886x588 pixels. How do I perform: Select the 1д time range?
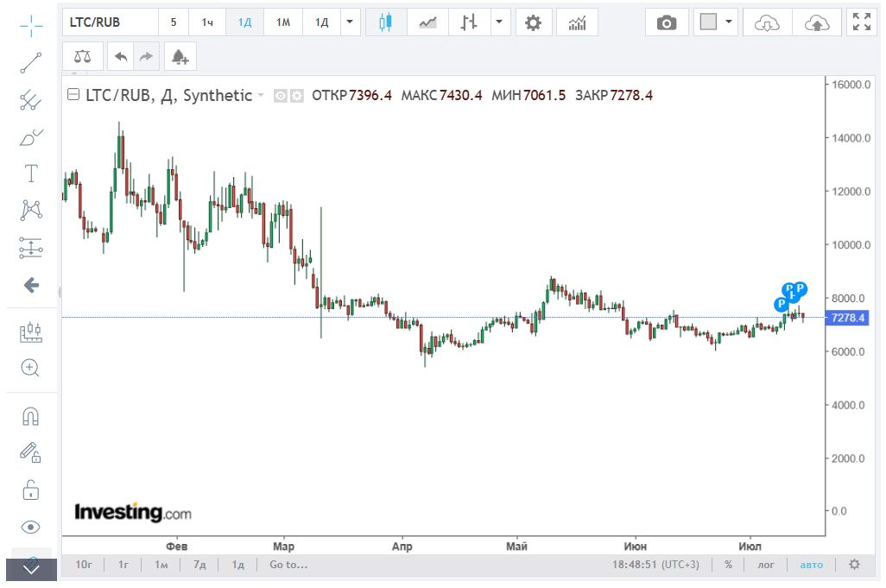(x=237, y=565)
